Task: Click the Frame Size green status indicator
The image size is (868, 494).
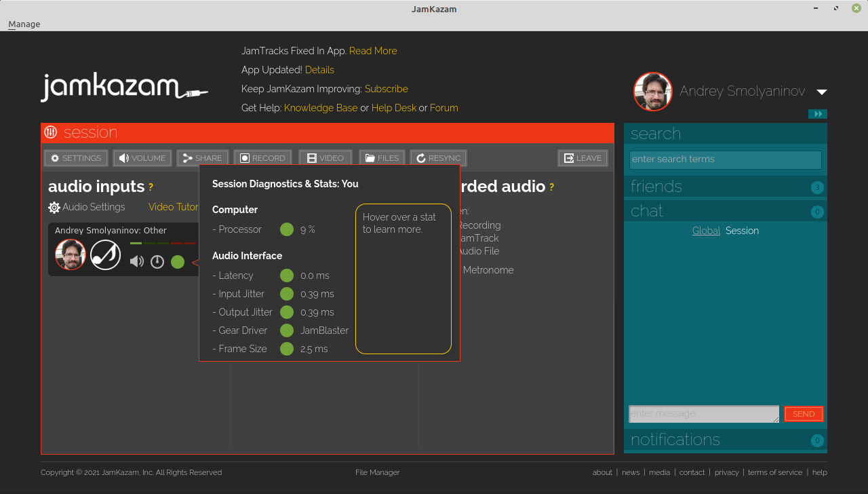Action: click(287, 349)
